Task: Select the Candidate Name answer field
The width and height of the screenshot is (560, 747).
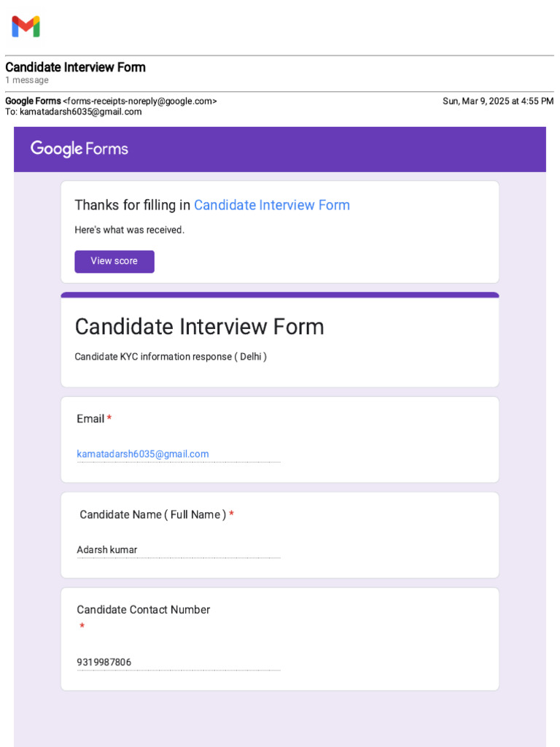Action: point(178,550)
